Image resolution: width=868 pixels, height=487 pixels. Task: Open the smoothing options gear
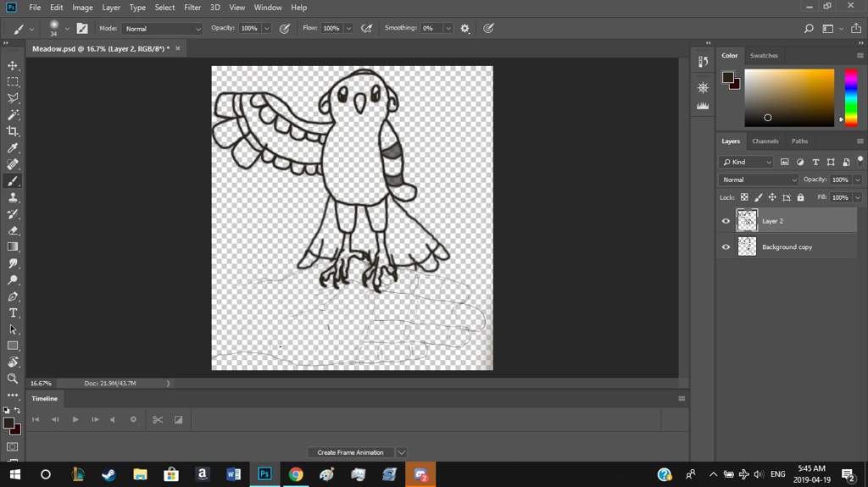465,28
